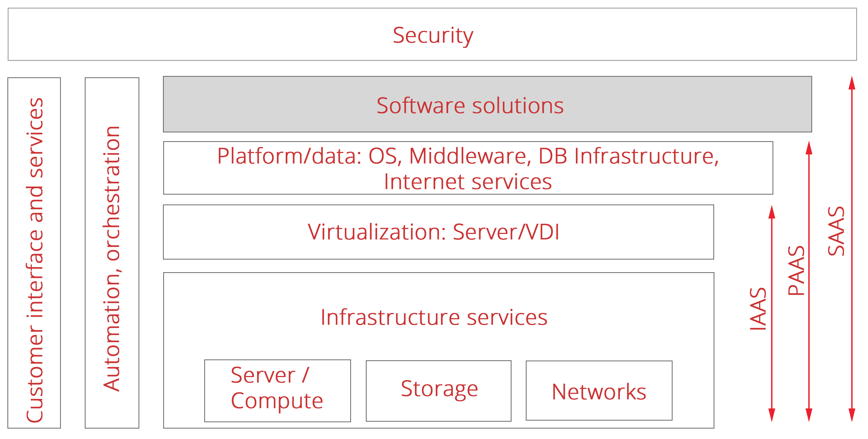Click the top arrowhead of SAAS arrow
This screenshot has height=439, width=868.
point(852,83)
